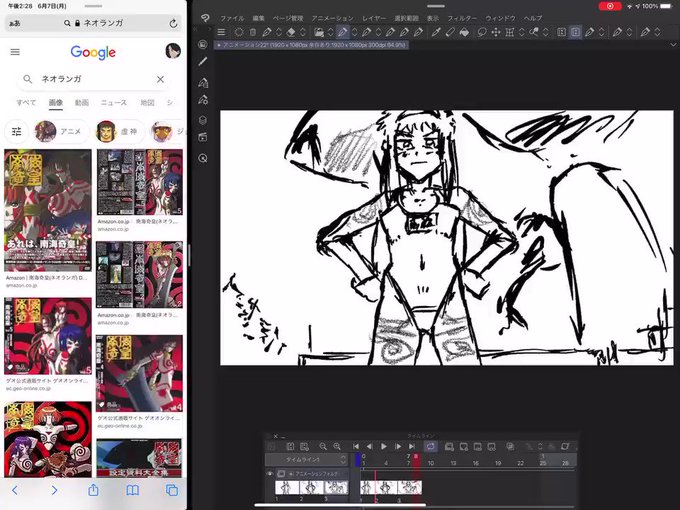This screenshot has width=680, height=510.
Task: Expand the アニメーションフォルダ track
Action: (291, 474)
